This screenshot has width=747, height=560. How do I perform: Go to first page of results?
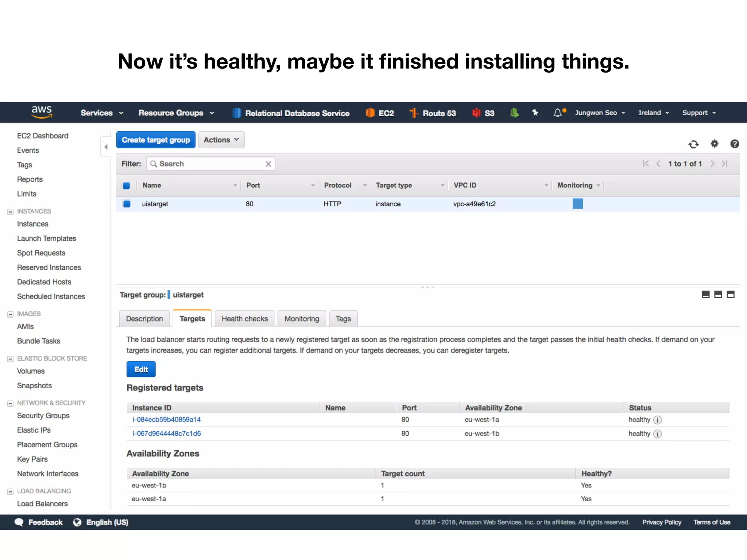646,164
